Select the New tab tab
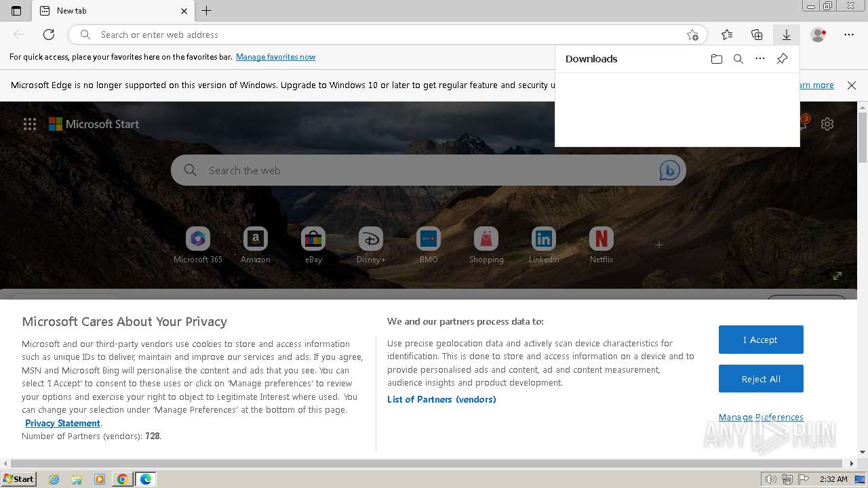Viewport: 868px width, 488px height. click(x=113, y=11)
